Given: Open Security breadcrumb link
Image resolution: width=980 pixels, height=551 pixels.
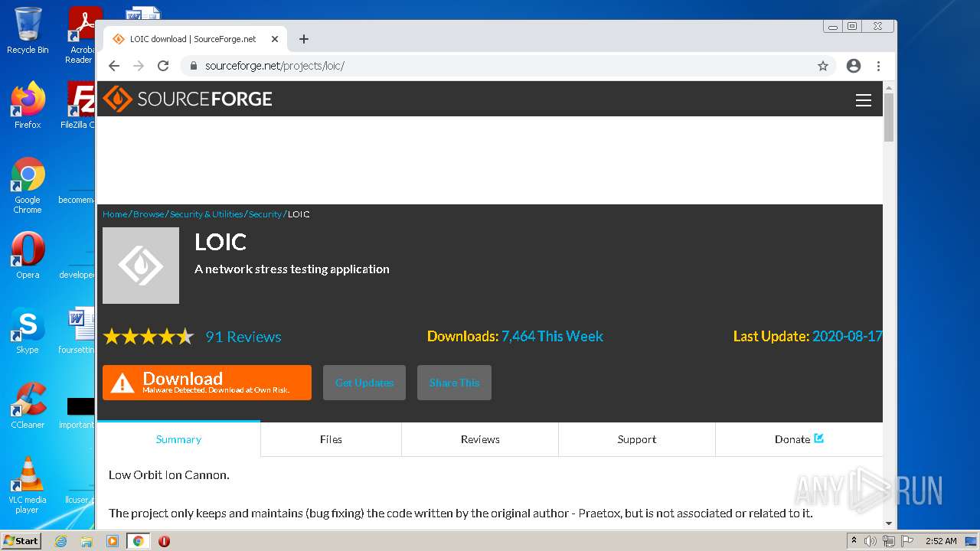Looking at the screenshot, I should point(265,214).
